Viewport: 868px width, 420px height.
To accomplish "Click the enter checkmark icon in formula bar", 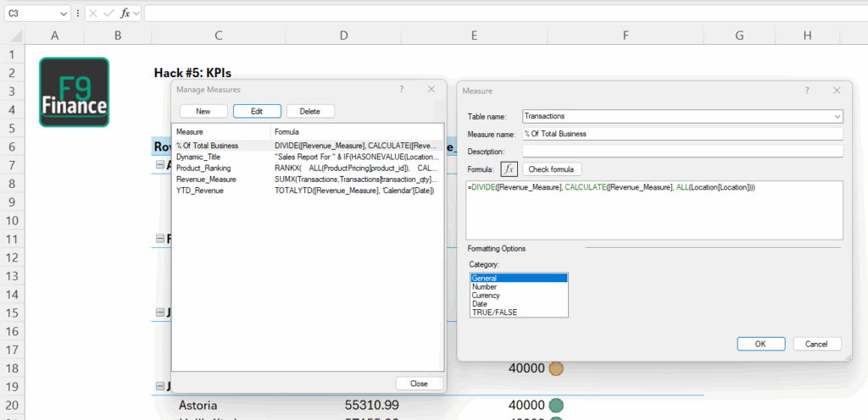I will [x=108, y=14].
